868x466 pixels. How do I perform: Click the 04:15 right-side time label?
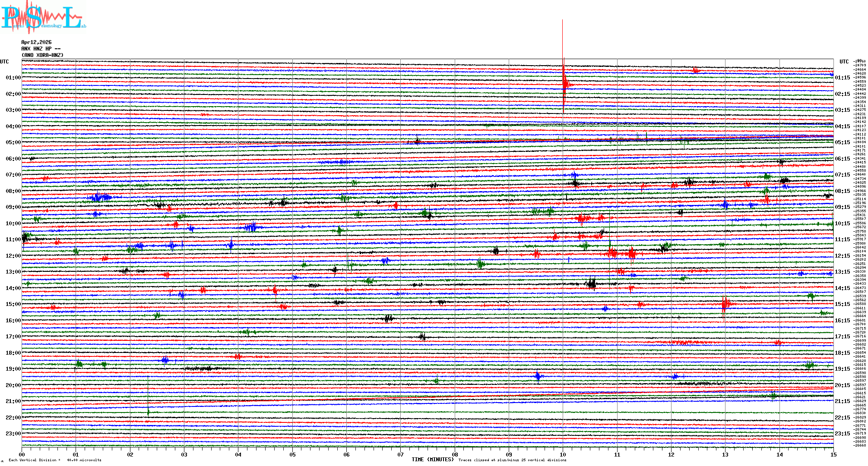(842, 126)
